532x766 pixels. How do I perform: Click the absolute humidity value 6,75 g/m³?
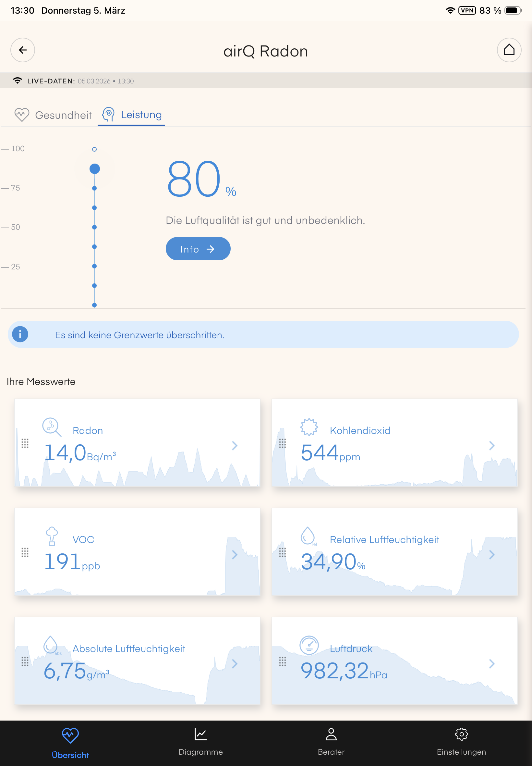[x=76, y=671]
